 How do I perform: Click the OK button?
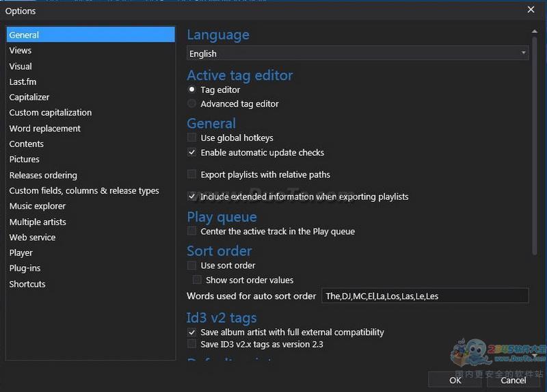pos(455,380)
